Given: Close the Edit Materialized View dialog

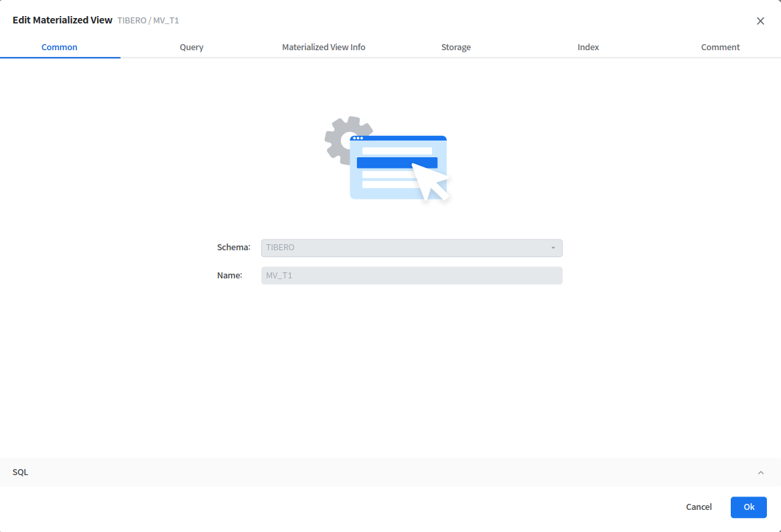Looking at the screenshot, I should [x=760, y=21].
